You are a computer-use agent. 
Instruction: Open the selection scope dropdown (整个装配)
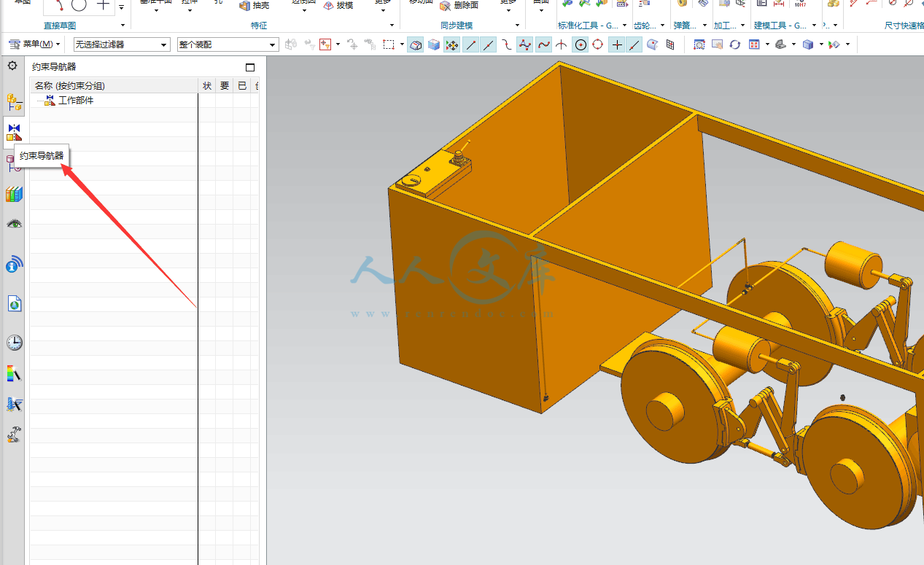228,44
